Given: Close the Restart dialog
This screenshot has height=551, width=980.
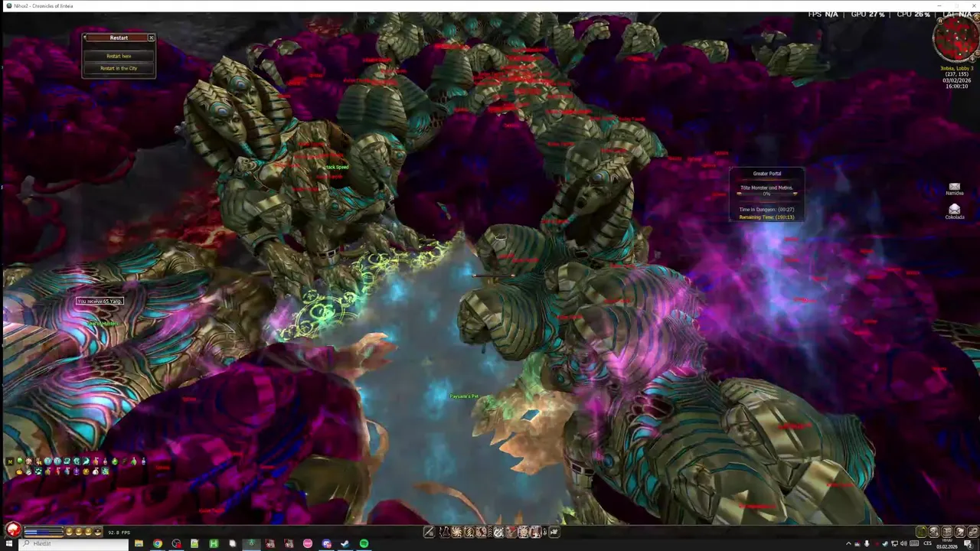Looking at the screenshot, I should 151,37.
